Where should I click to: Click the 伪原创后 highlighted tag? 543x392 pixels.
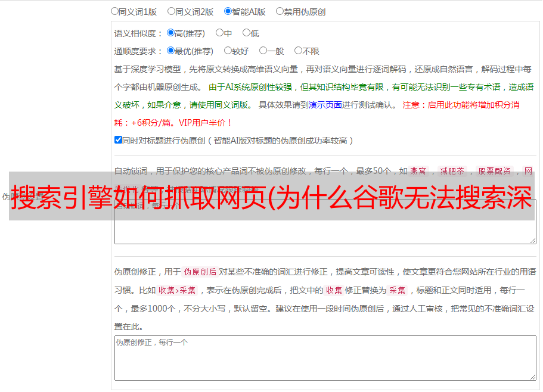[x=200, y=272]
